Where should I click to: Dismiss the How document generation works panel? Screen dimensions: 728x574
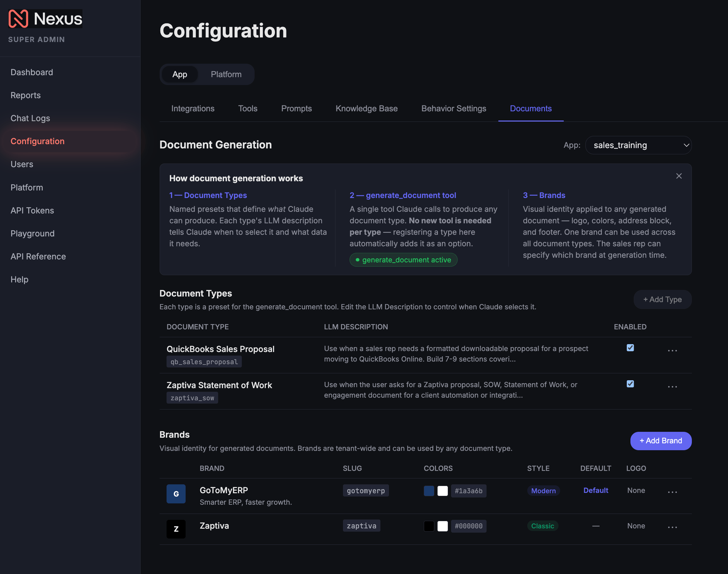pyautogui.click(x=679, y=176)
